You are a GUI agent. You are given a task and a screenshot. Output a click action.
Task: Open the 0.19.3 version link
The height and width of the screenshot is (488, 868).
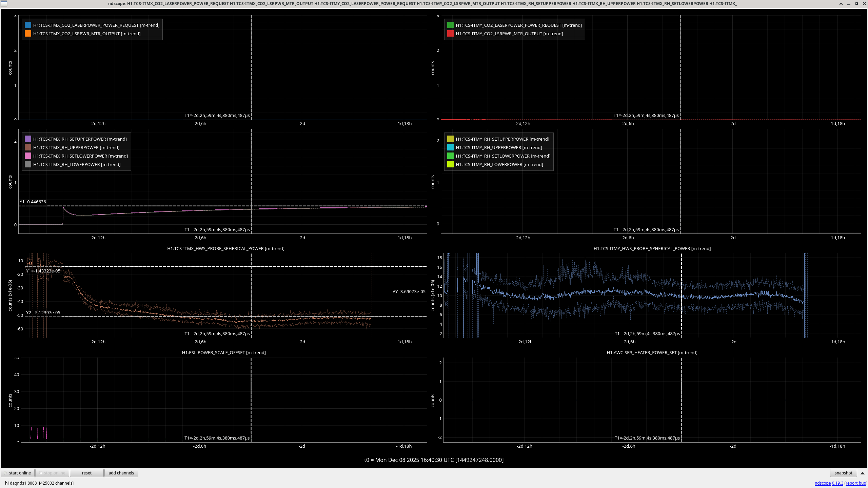pyautogui.click(x=837, y=483)
